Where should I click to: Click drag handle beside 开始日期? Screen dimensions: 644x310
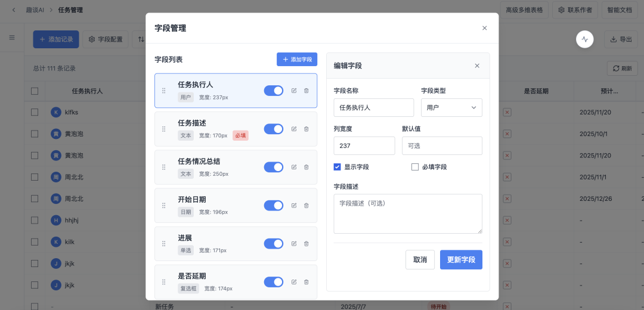[164, 205]
